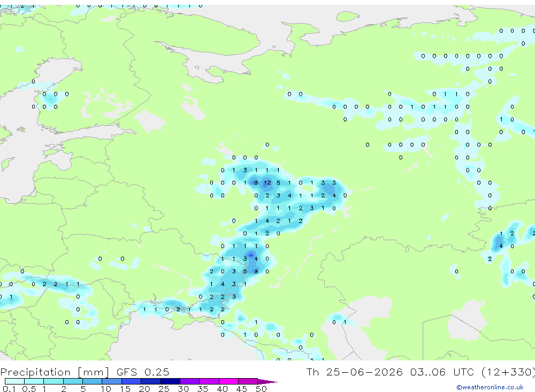Click legend scale label "30"
The height and width of the screenshot is (392, 535).
(x=183, y=389)
